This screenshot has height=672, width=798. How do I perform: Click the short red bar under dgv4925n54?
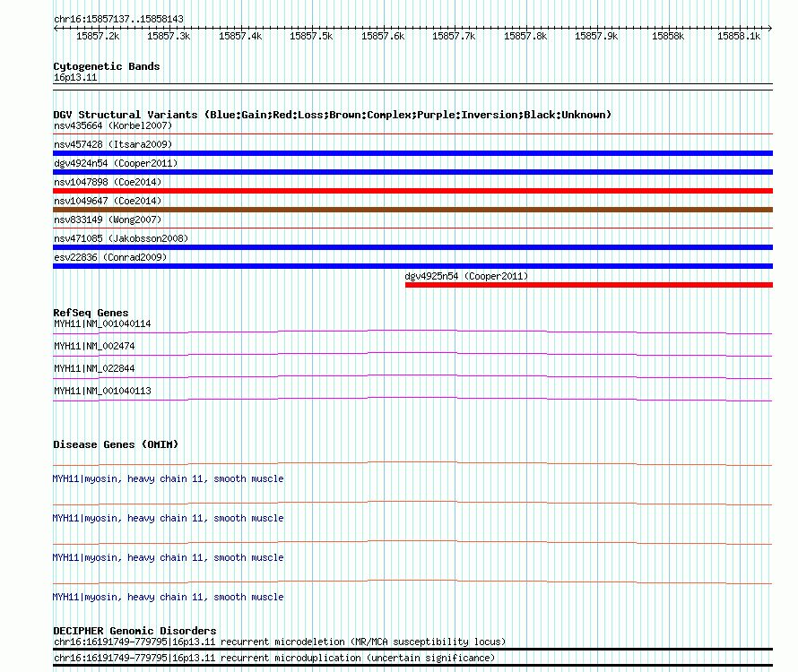589,285
